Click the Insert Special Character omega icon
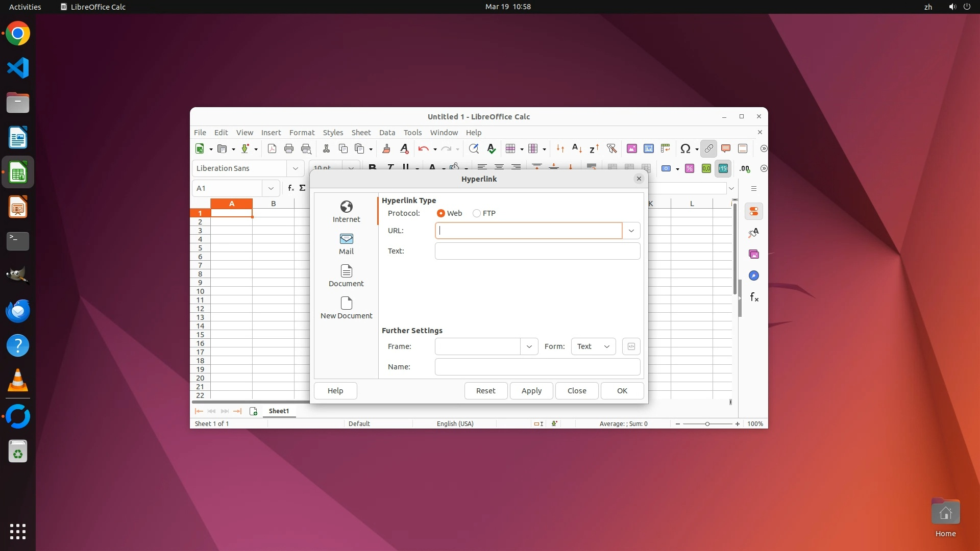The height and width of the screenshot is (551, 980). 685,148
